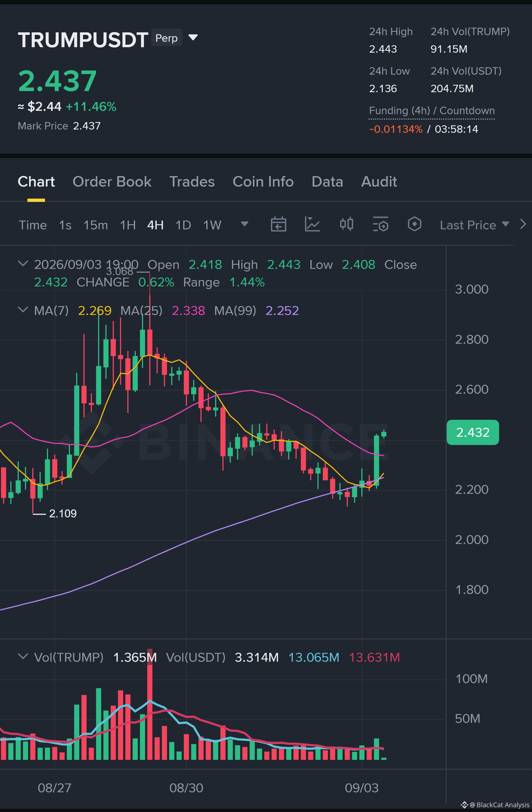This screenshot has width=532, height=812.
Task: Open the TRUMPUSDT pair selector dropdown arrow
Action: 193,37
